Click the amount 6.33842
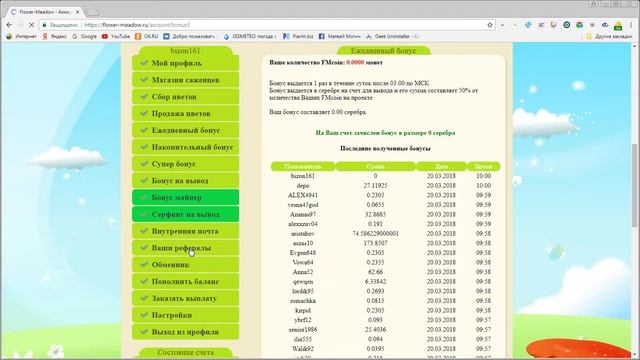 (x=375, y=282)
